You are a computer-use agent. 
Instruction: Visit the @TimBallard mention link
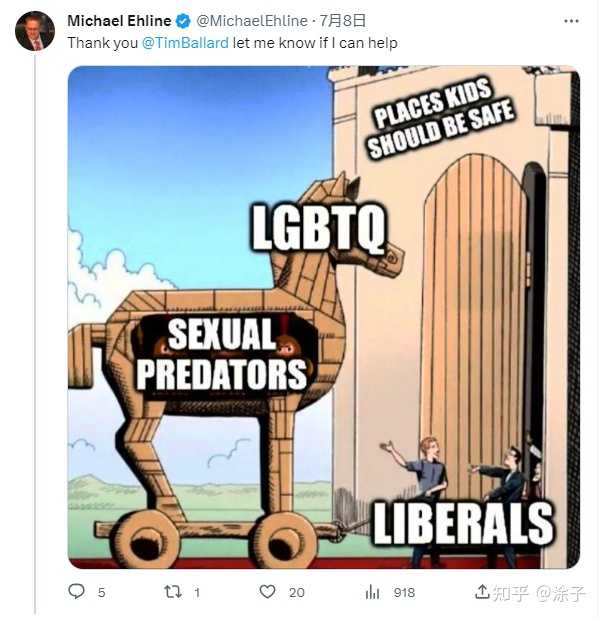tap(185, 43)
